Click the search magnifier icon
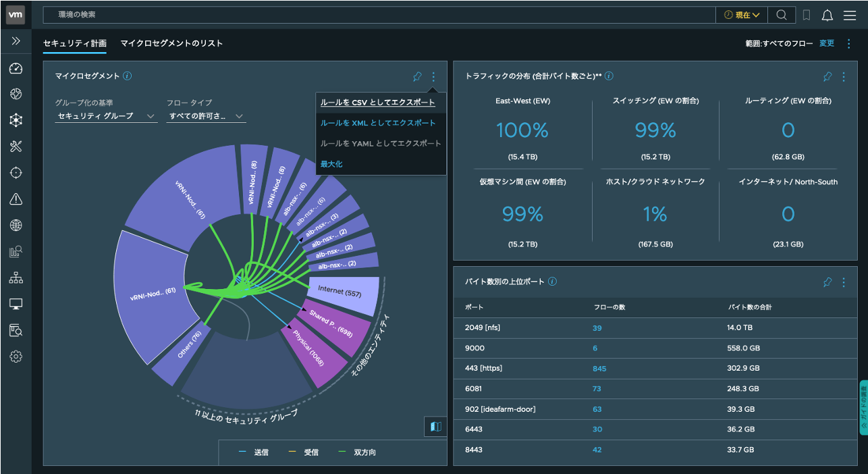 tap(782, 15)
